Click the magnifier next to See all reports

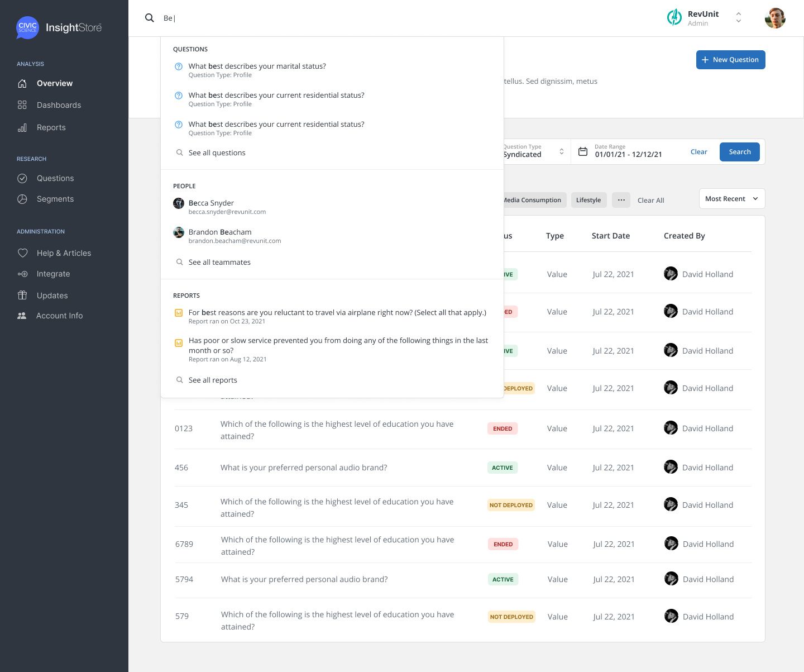tap(179, 380)
